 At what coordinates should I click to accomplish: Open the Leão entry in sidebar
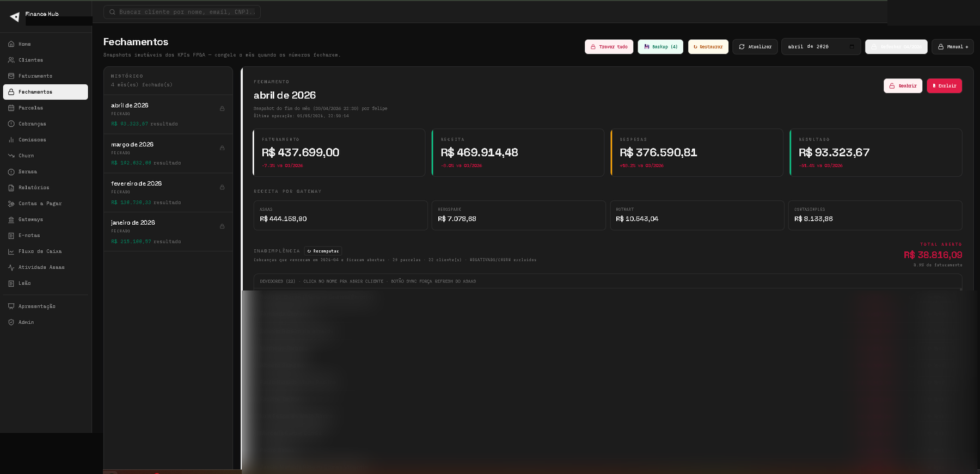pyautogui.click(x=45, y=284)
